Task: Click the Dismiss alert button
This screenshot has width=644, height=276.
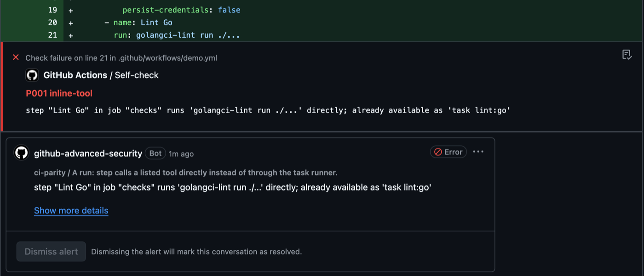Action: pos(51,252)
